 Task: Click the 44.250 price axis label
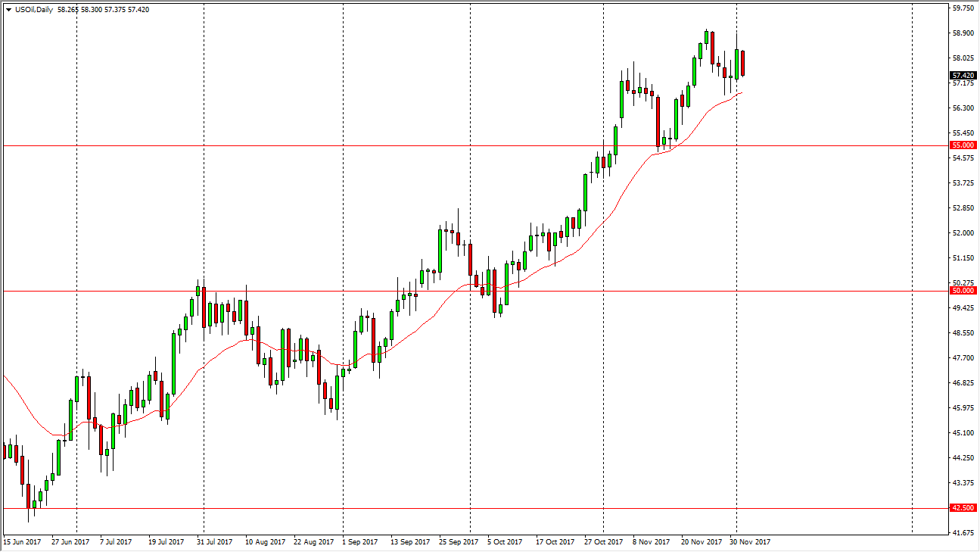click(x=963, y=458)
